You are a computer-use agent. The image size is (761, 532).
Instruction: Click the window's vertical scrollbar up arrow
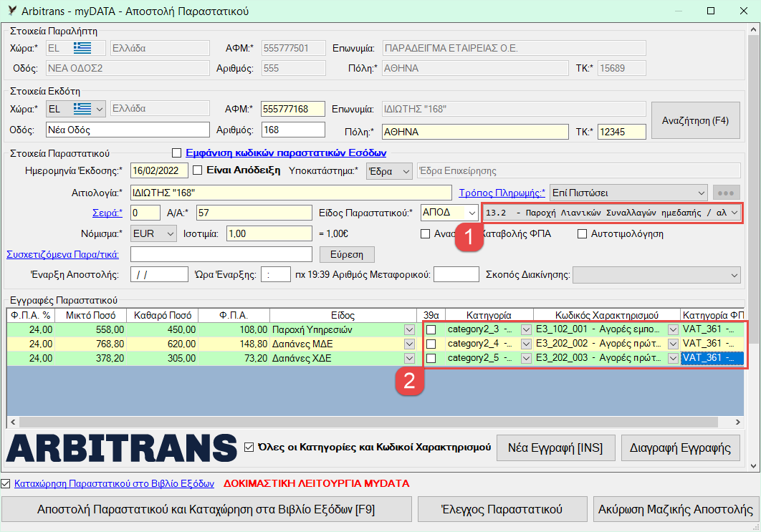click(x=752, y=29)
